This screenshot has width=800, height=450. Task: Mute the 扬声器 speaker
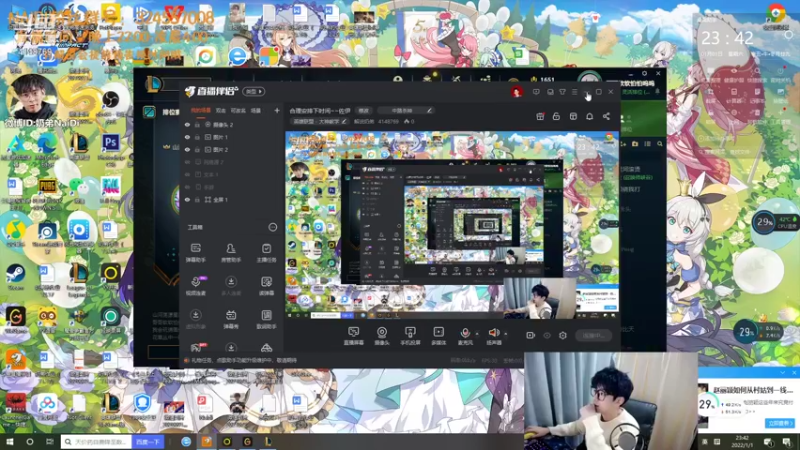pyautogui.click(x=493, y=336)
